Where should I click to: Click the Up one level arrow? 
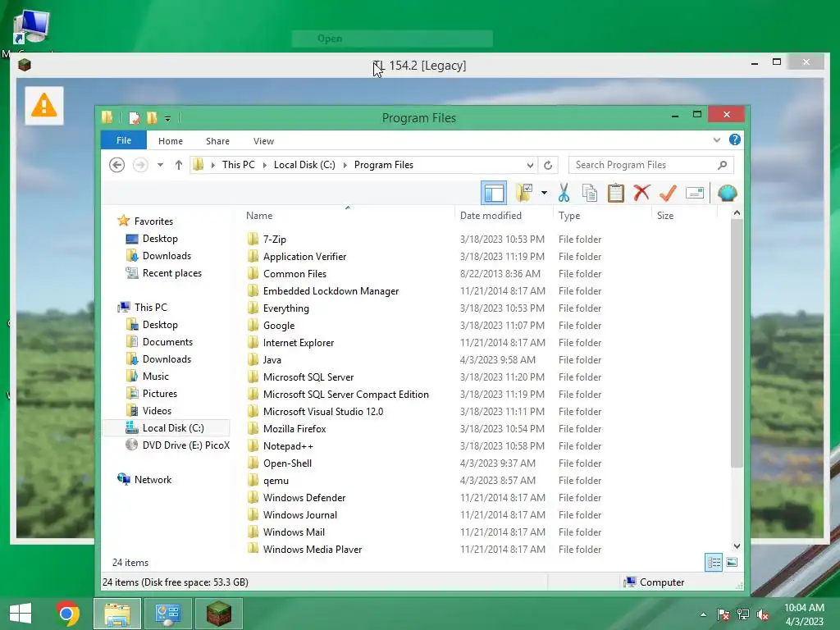tap(178, 165)
